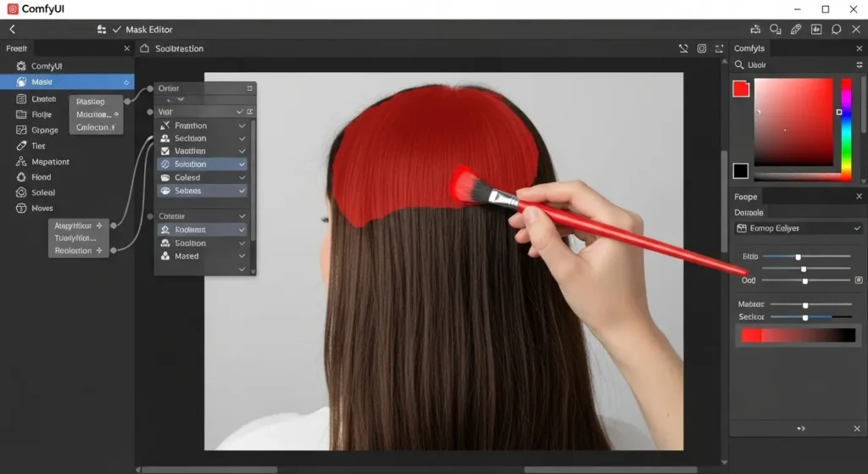
Task: Select the Tiet pen tool in sidebar
Action: tap(21, 146)
